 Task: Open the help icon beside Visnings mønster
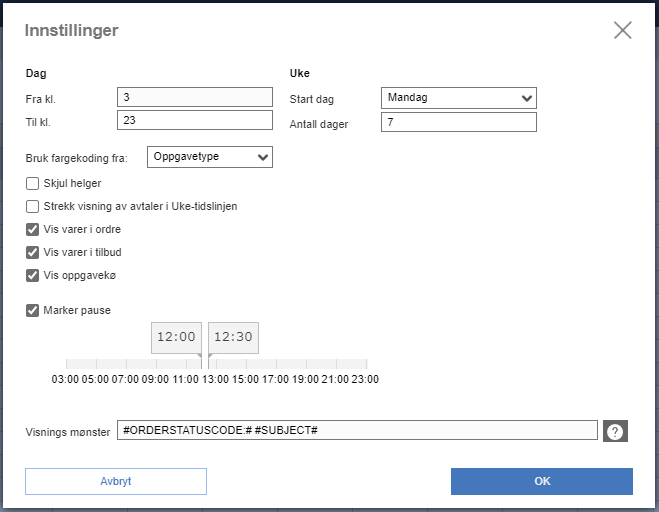tap(615, 431)
